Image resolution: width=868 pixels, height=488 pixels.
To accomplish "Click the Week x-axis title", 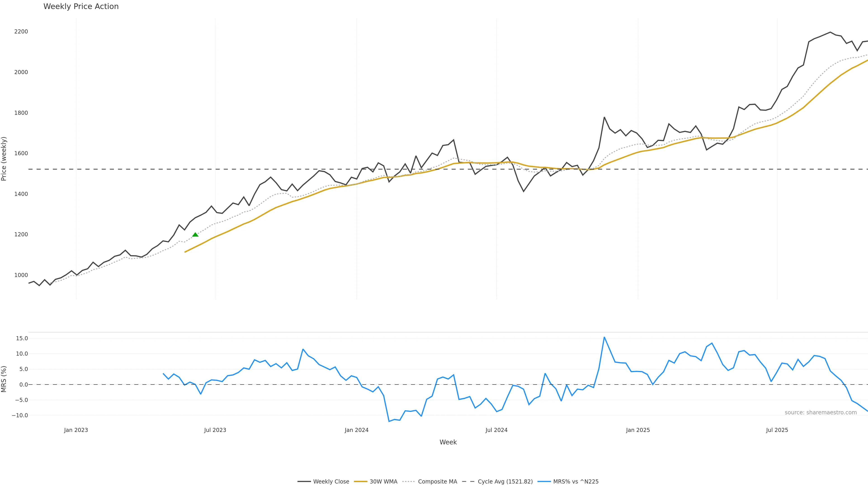I will [448, 442].
